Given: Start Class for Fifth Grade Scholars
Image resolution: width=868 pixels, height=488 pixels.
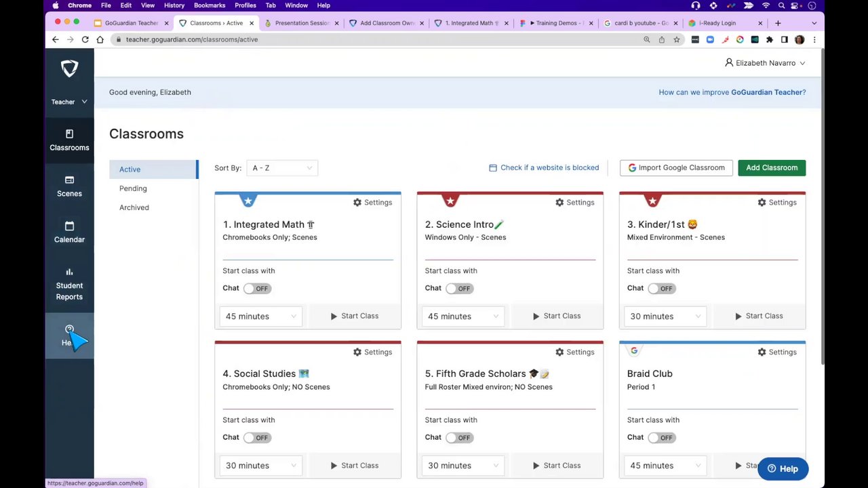Looking at the screenshot, I should pos(557,466).
